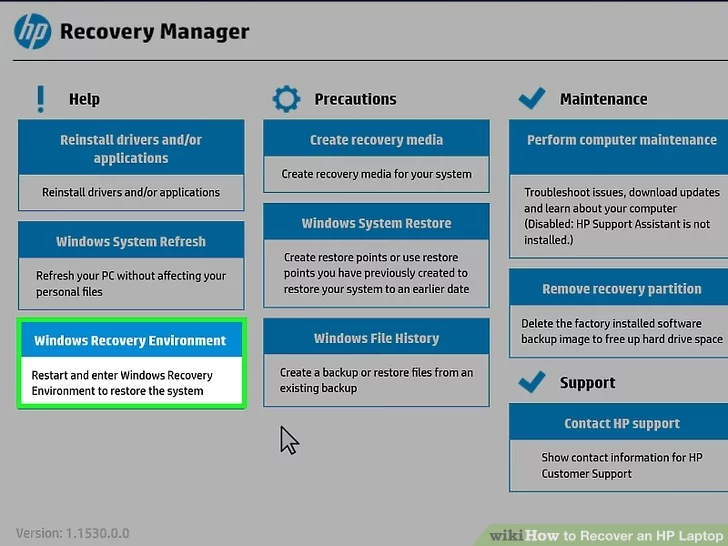This screenshot has height=546, width=728.
Task: Click "Show contact information for HP" description
Action: [x=622, y=466]
